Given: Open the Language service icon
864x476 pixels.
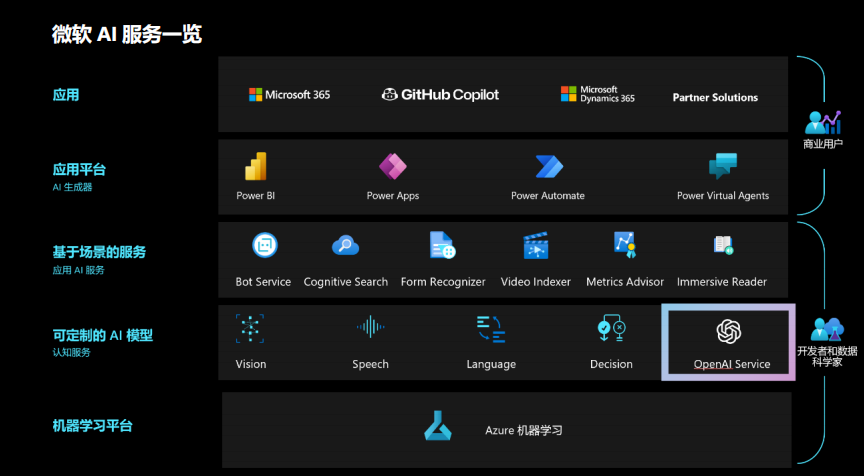Looking at the screenshot, I should [491, 329].
